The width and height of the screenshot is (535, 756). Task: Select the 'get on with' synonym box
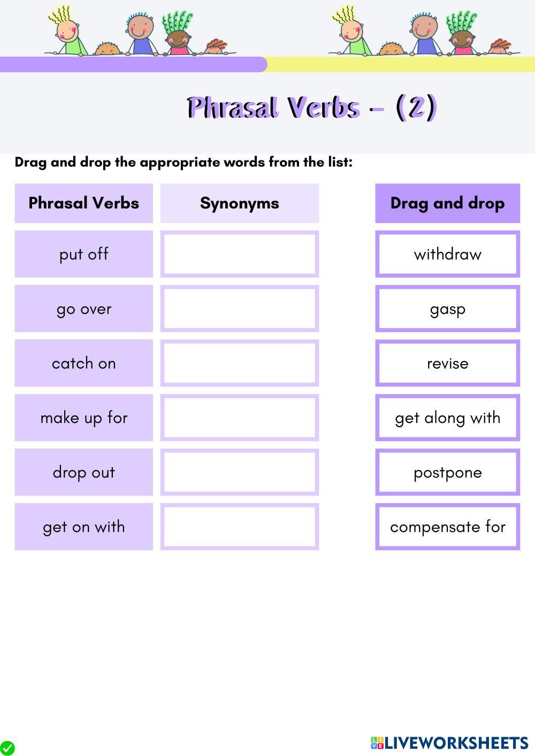[x=239, y=527]
